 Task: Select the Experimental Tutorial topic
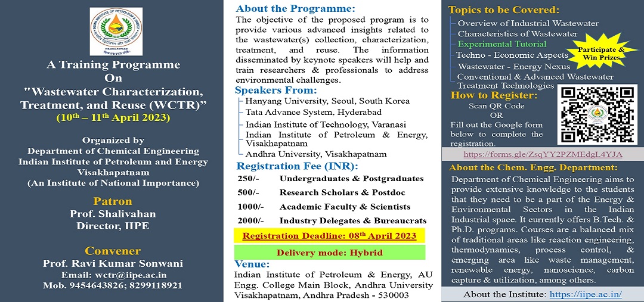pos(502,44)
